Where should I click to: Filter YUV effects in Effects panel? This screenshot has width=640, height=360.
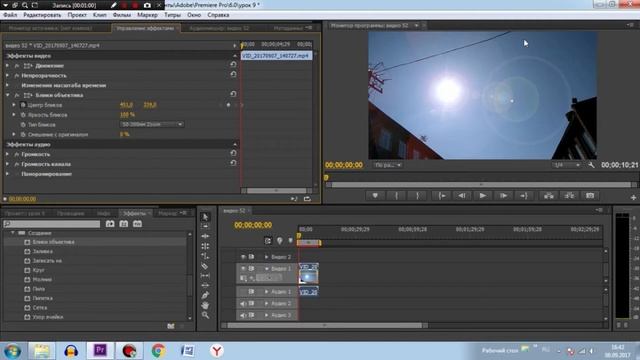[x=137, y=224]
